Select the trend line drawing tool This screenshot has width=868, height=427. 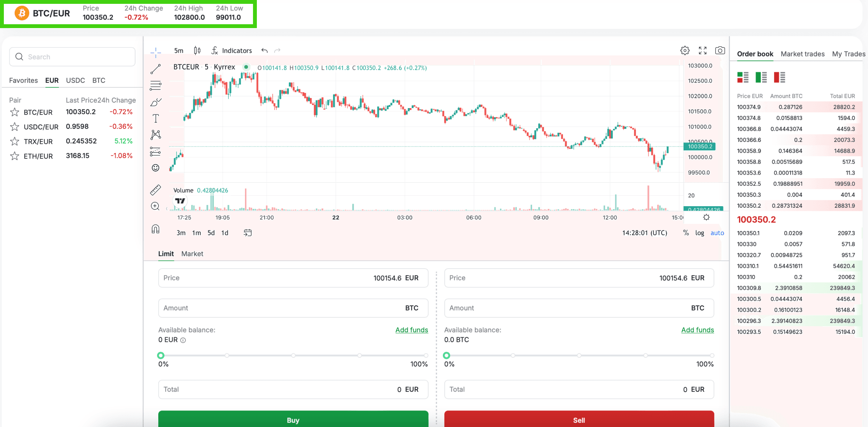[x=156, y=69]
